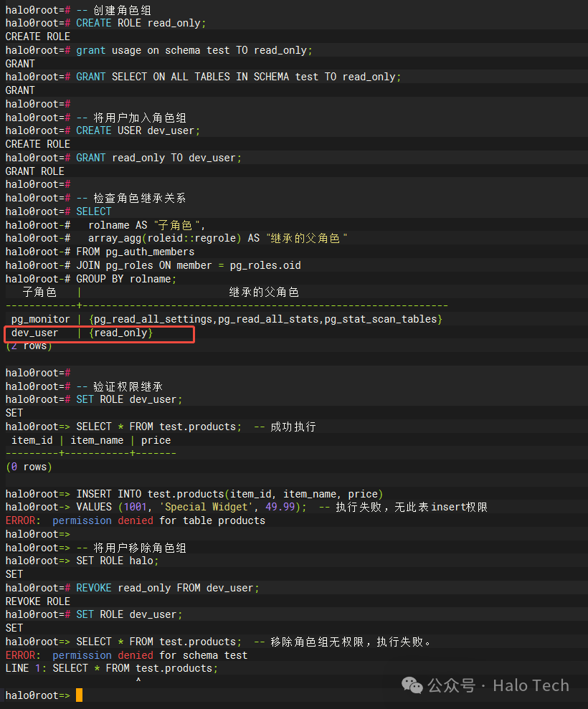The width and height of the screenshot is (588, 709).
Task: Click the 'CREATE USER dev_user;' command
Action: [138, 130]
